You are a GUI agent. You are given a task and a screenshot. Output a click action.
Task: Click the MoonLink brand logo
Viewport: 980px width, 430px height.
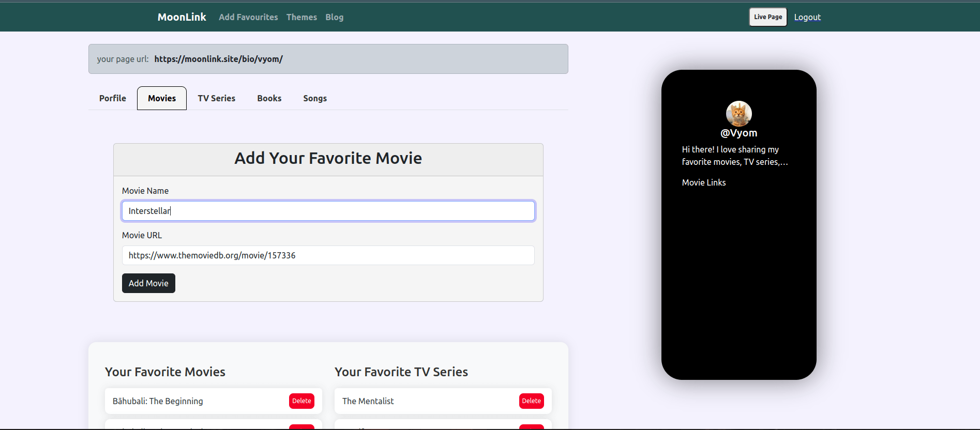182,17
